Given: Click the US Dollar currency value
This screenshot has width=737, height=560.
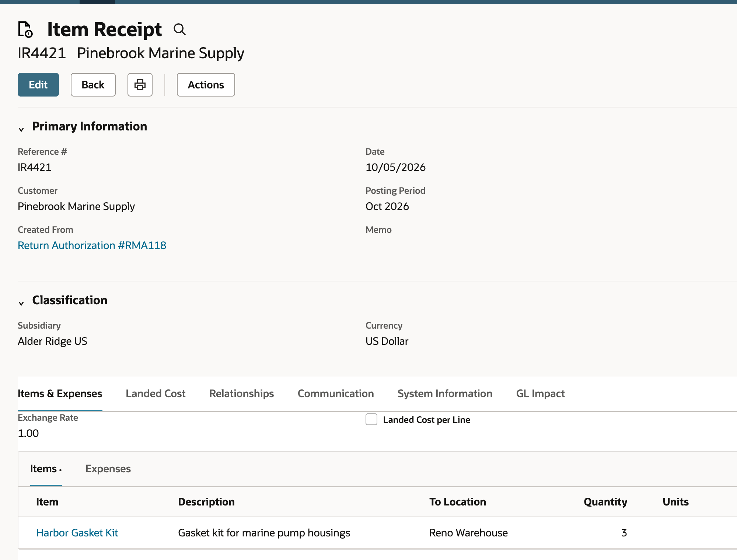Looking at the screenshot, I should (387, 341).
